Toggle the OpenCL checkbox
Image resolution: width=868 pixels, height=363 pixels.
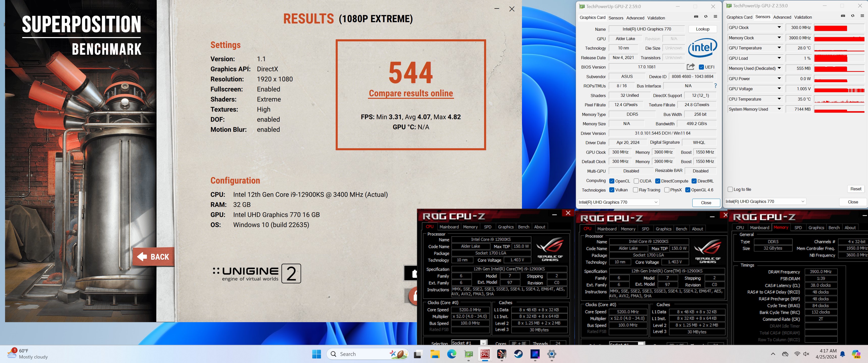[x=612, y=181]
